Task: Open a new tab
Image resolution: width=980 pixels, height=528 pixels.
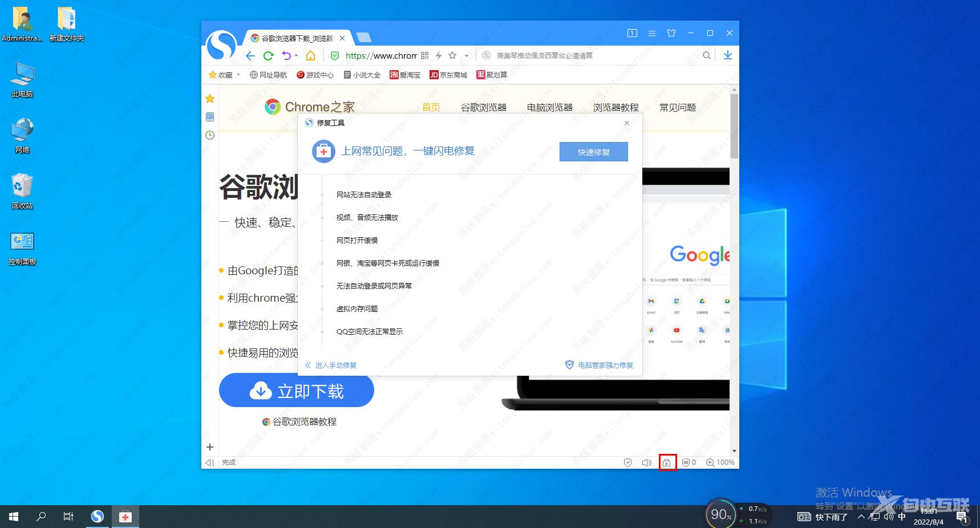Action: 363,38
